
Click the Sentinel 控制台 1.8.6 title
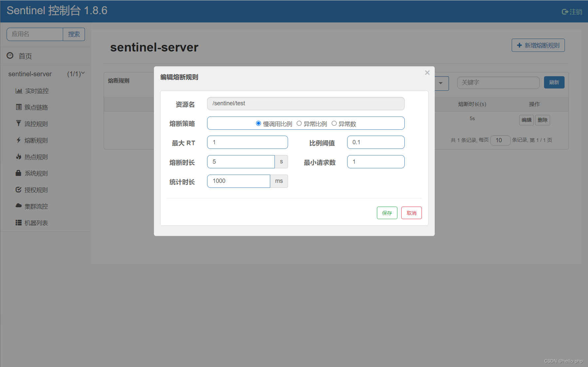57,11
